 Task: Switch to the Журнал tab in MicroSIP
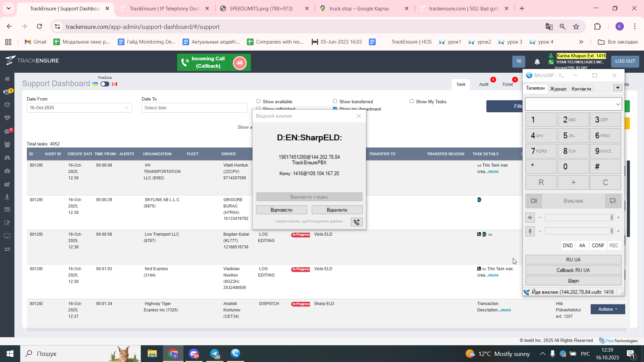click(558, 88)
